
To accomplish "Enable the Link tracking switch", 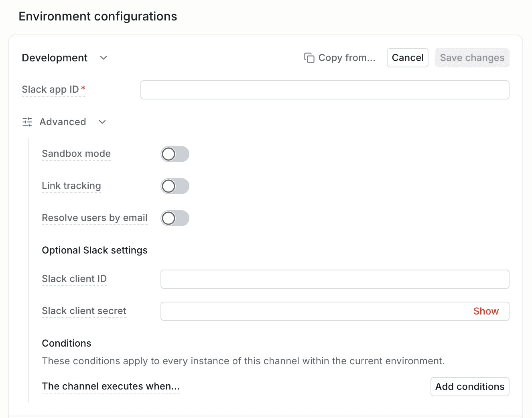I will (175, 186).
